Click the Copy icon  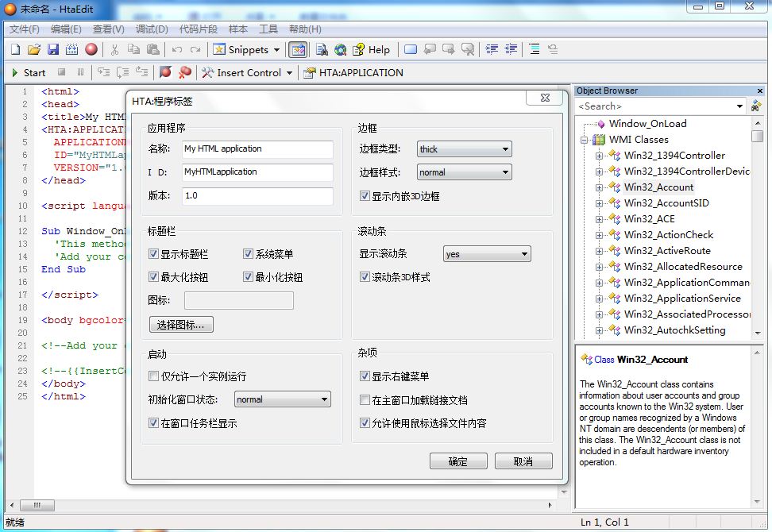point(133,49)
